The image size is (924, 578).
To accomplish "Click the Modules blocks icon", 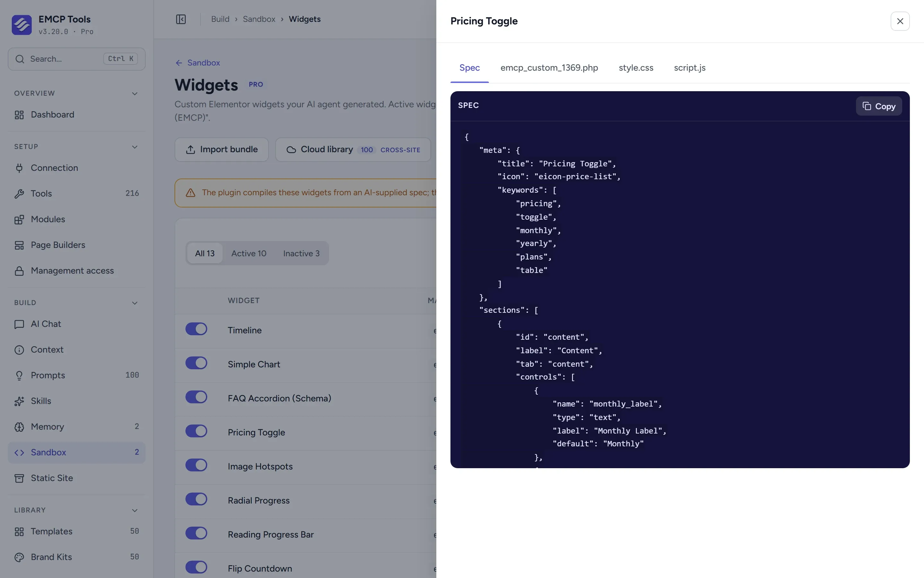I will coord(19,219).
